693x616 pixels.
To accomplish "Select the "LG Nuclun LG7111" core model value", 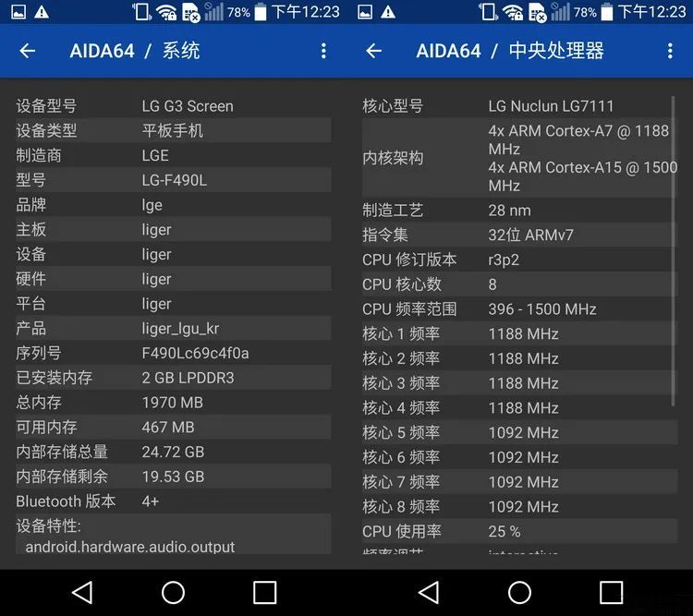I will (551, 106).
